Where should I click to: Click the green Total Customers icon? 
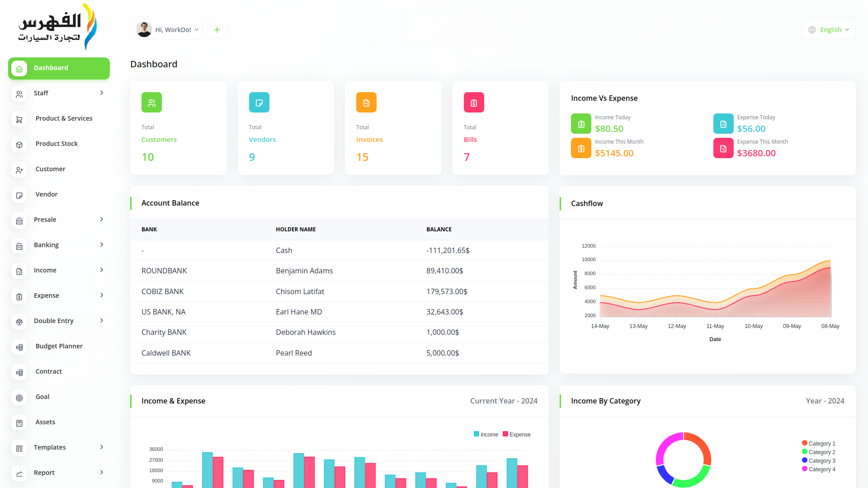[151, 103]
